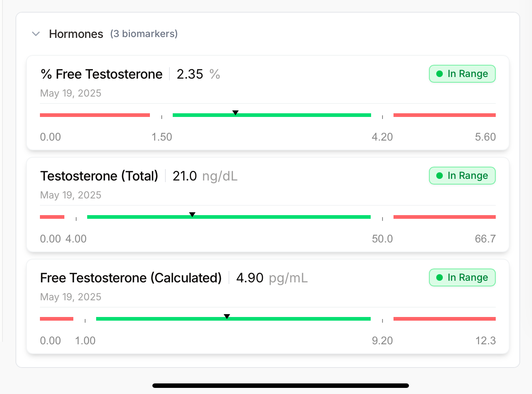Click the bottom home indicator bar
The width and height of the screenshot is (532, 394).
pyautogui.click(x=280, y=385)
